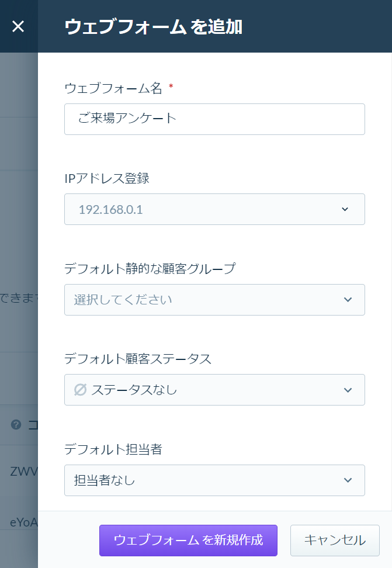Click the question mark help icon

(16, 424)
